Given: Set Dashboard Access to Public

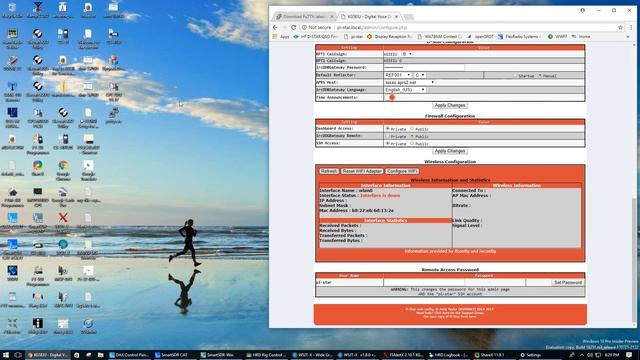Looking at the screenshot, I should (x=412, y=129).
